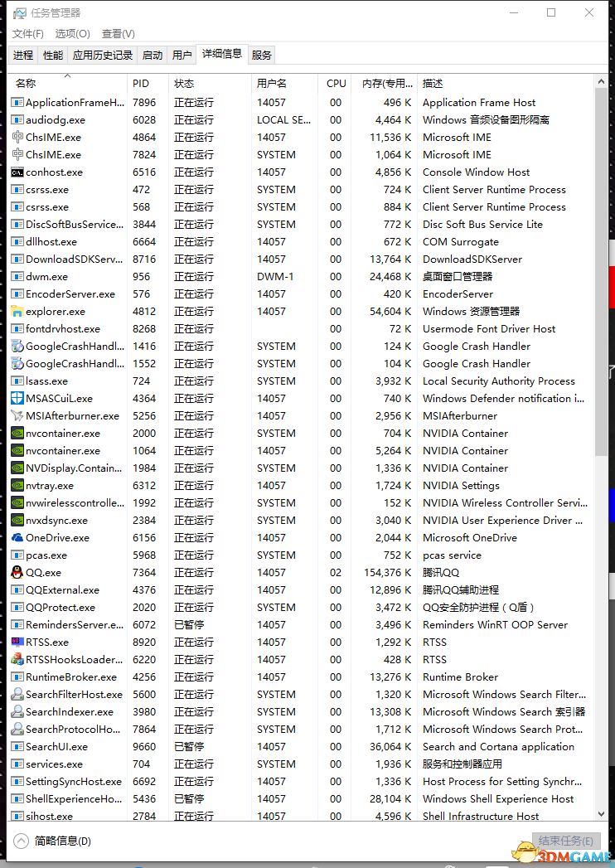
Task: Select the QQProtect.exe process
Action: pos(301,608)
